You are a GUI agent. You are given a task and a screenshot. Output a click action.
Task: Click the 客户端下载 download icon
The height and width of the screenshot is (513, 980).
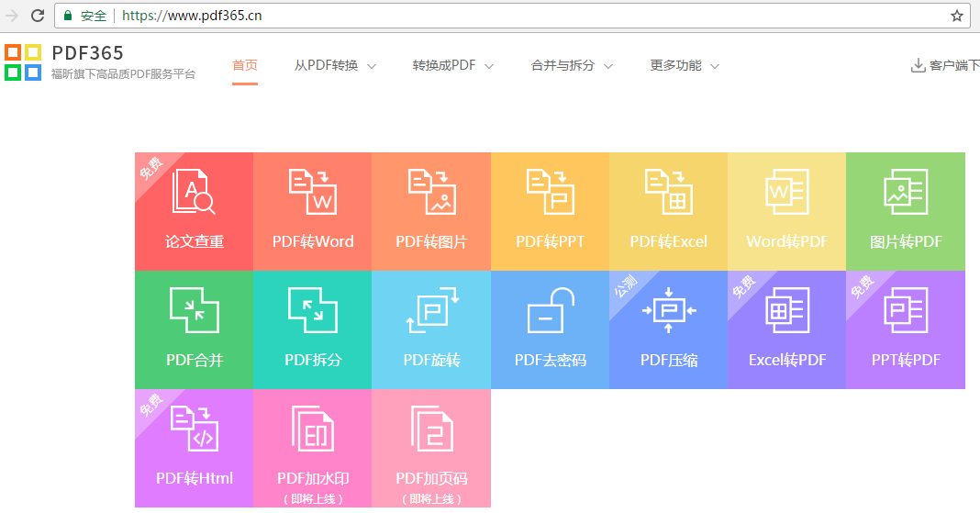click(918, 65)
